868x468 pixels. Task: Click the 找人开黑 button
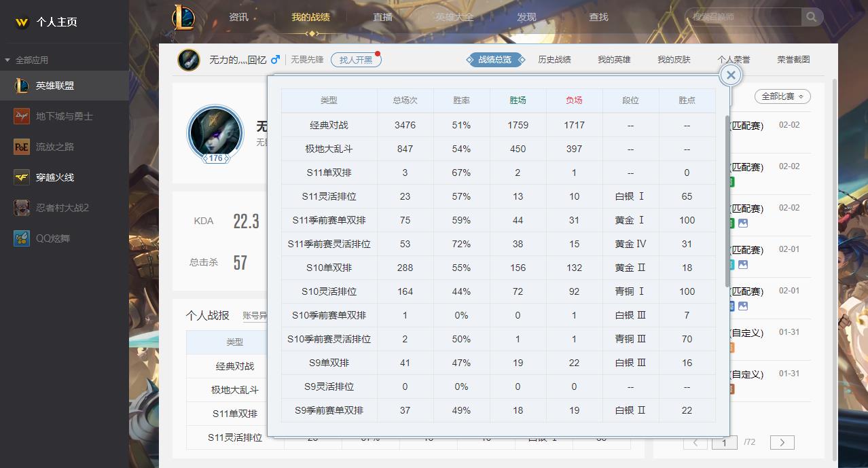(356, 60)
